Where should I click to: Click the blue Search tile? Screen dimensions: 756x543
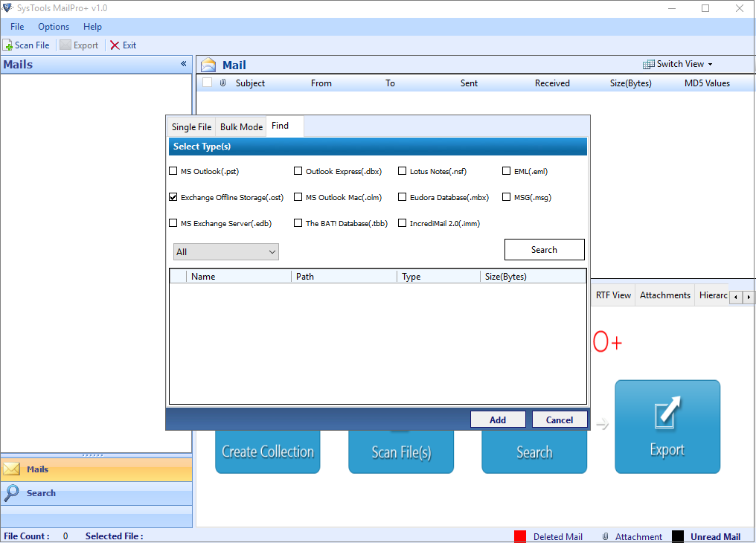[534, 452]
